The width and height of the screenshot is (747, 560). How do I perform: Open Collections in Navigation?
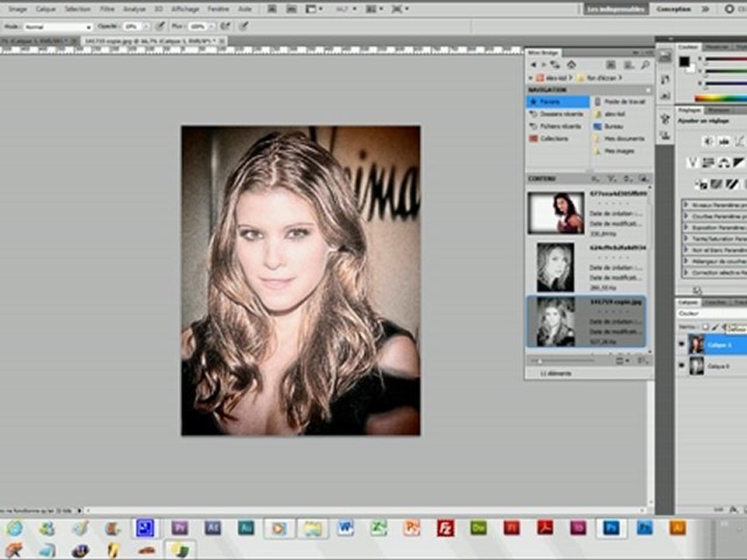pyautogui.click(x=549, y=138)
